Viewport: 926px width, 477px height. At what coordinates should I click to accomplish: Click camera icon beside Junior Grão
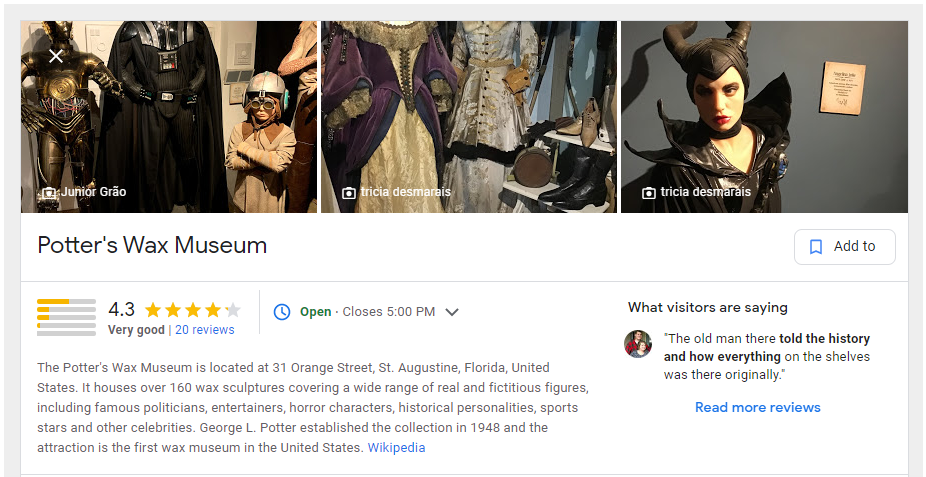click(x=49, y=192)
